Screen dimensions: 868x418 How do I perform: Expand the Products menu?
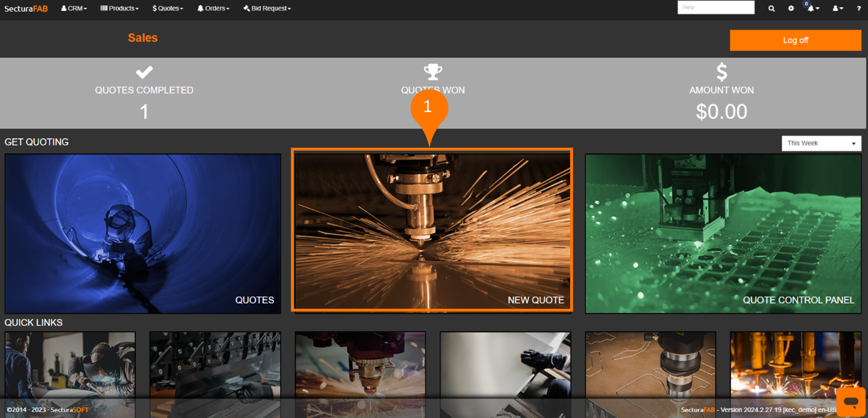click(x=119, y=8)
